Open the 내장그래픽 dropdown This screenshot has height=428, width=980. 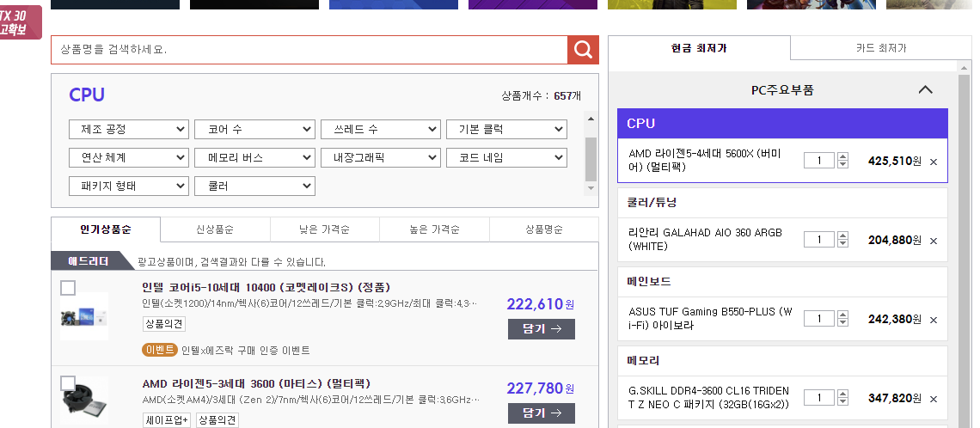tap(381, 157)
